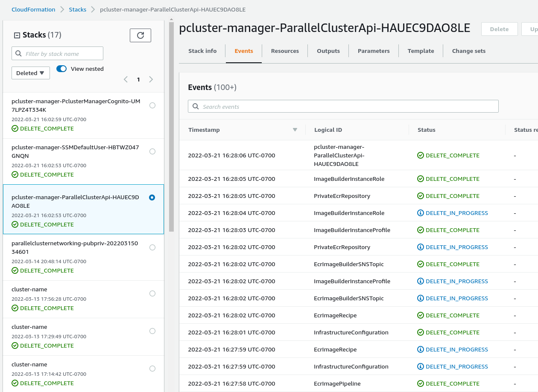The image size is (538, 392).
Task: Click the Stacks breadcrumb link
Action: pos(77,9)
